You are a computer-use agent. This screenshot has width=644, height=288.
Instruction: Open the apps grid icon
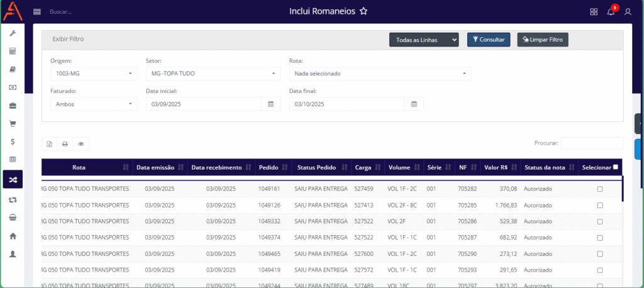[594, 11]
